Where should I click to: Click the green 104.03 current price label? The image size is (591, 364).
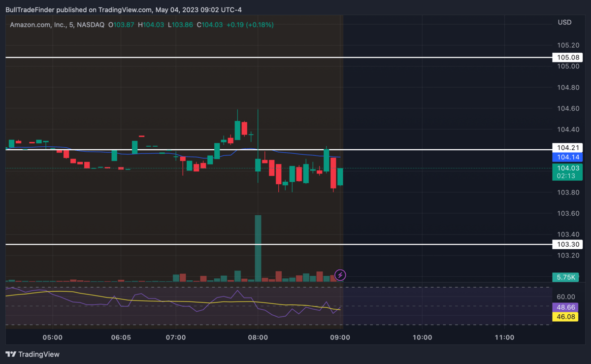[x=567, y=168]
